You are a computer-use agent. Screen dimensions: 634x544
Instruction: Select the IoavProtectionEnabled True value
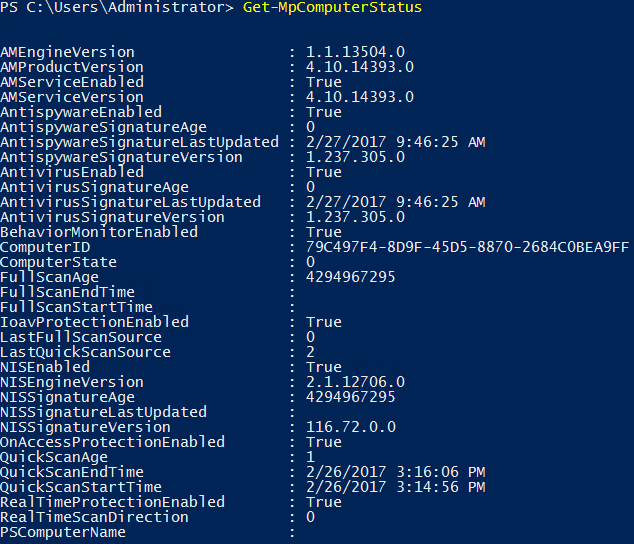pos(324,322)
